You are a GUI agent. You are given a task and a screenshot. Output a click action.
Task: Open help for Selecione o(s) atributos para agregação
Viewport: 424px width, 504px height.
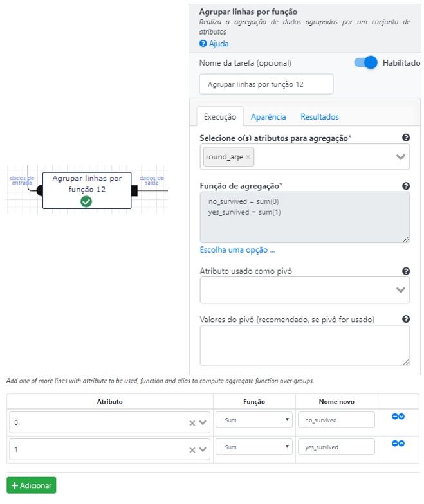[406, 138]
